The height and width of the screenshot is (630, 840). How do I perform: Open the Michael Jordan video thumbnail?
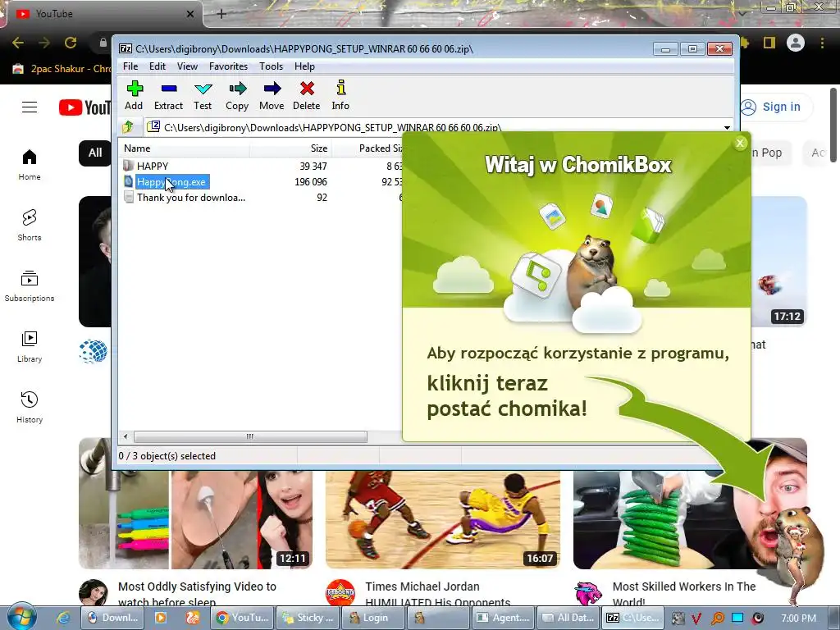click(x=443, y=519)
